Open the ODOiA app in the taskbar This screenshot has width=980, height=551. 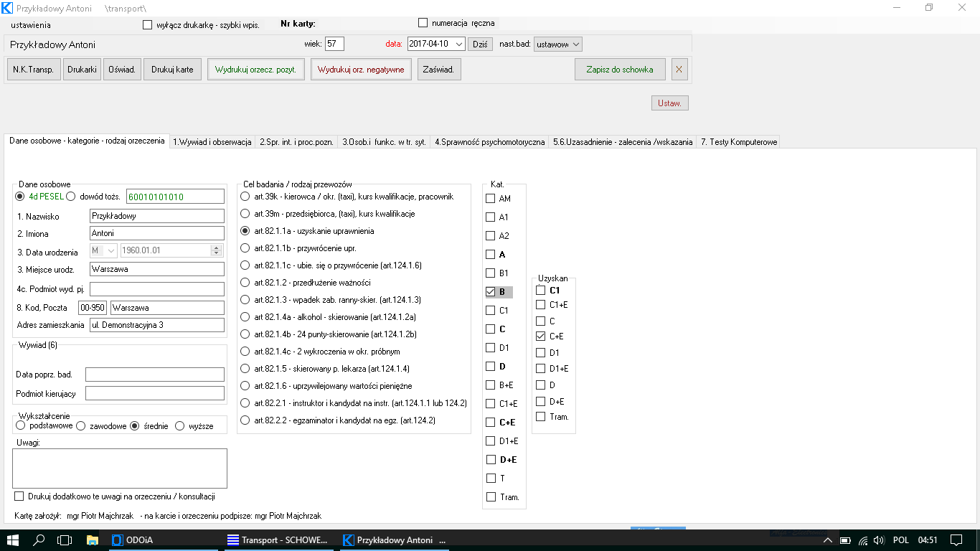[x=133, y=540]
